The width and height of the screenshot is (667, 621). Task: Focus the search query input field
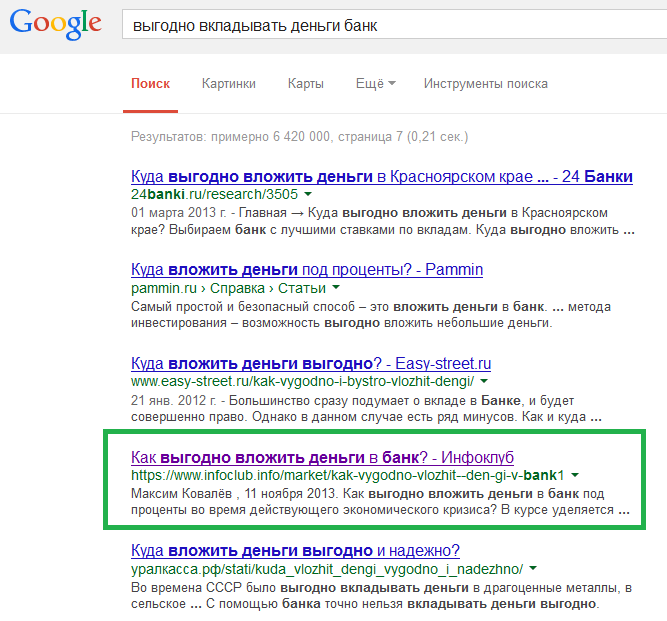(394, 25)
